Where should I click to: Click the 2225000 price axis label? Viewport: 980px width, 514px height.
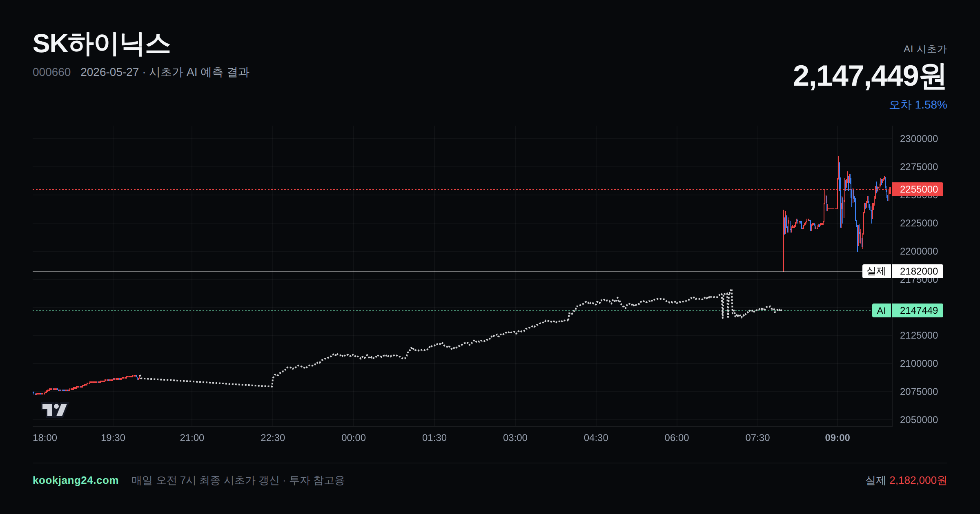[919, 223]
